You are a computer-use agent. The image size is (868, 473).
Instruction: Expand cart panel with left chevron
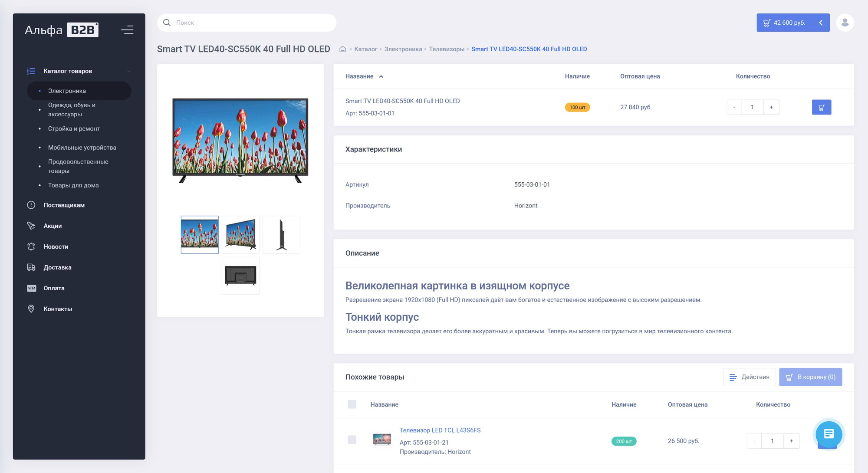coord(821,23)
